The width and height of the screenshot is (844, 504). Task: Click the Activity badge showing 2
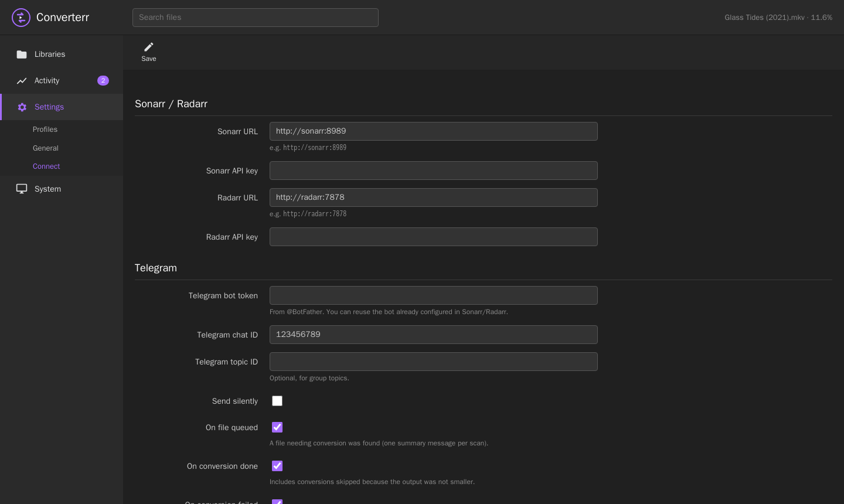(x=103, y=81)
